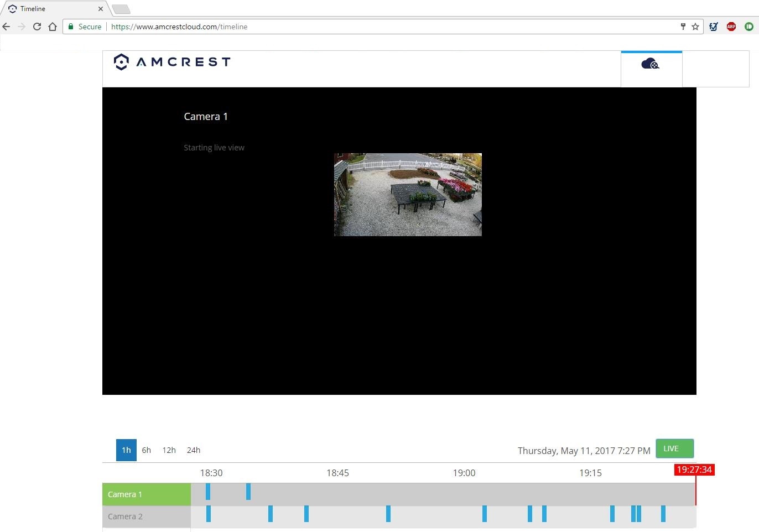Click the Starting live view status text
The height and width of the screenshot is (532, 759).
point(214,148)
